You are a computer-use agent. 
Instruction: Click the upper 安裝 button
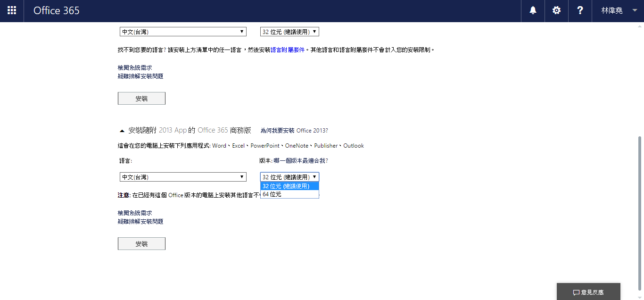click(x=141, y=99)
